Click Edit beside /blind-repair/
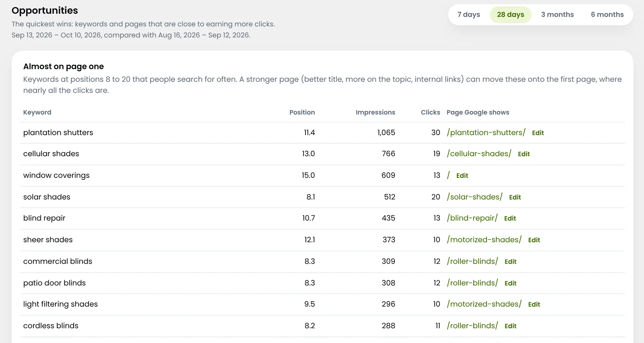 click(x=510, y=218)
